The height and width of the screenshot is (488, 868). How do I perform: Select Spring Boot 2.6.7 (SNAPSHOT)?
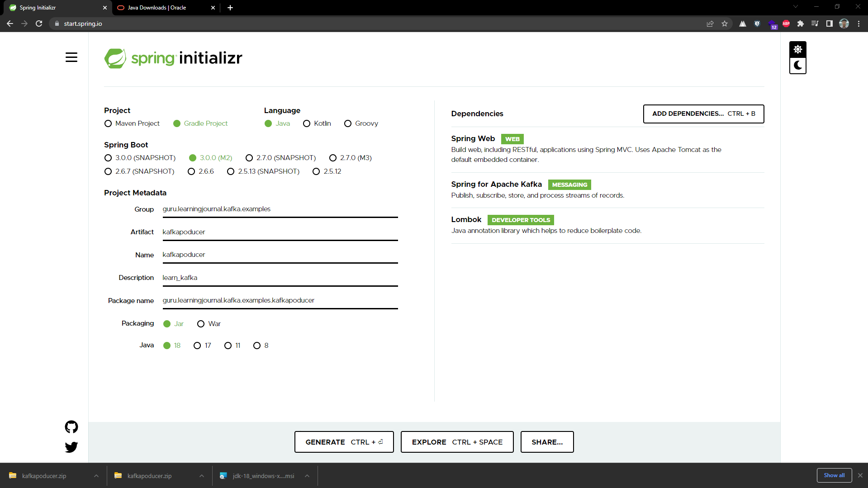pos(139,171)
